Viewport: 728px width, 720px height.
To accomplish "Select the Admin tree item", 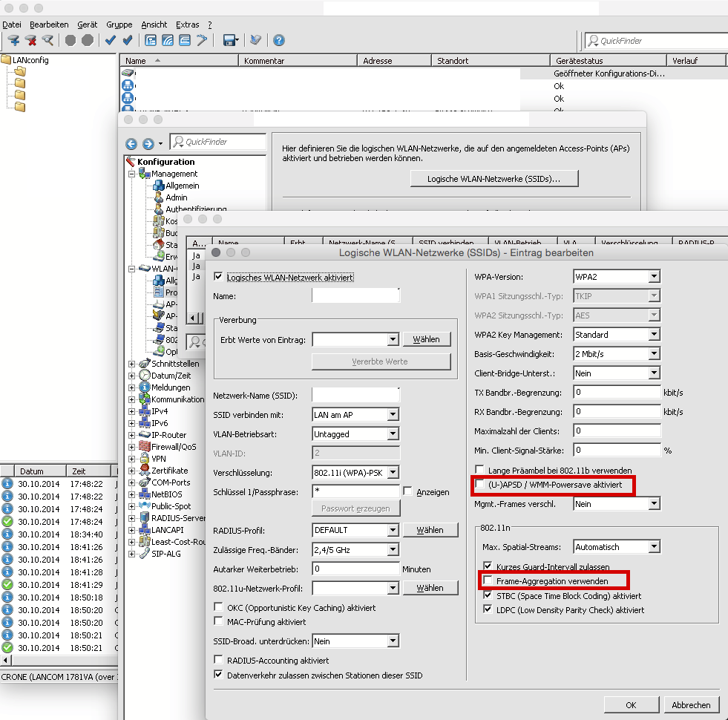I will [x=177, y=197].
